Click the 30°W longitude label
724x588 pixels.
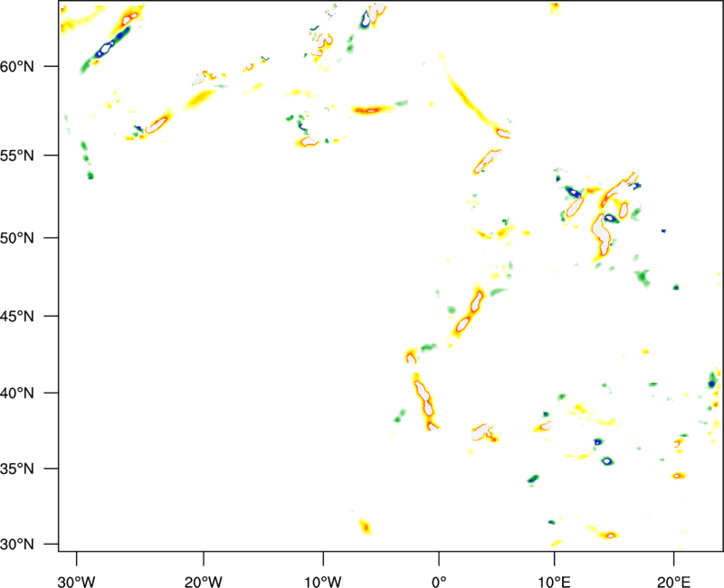(x=77, y=582)
